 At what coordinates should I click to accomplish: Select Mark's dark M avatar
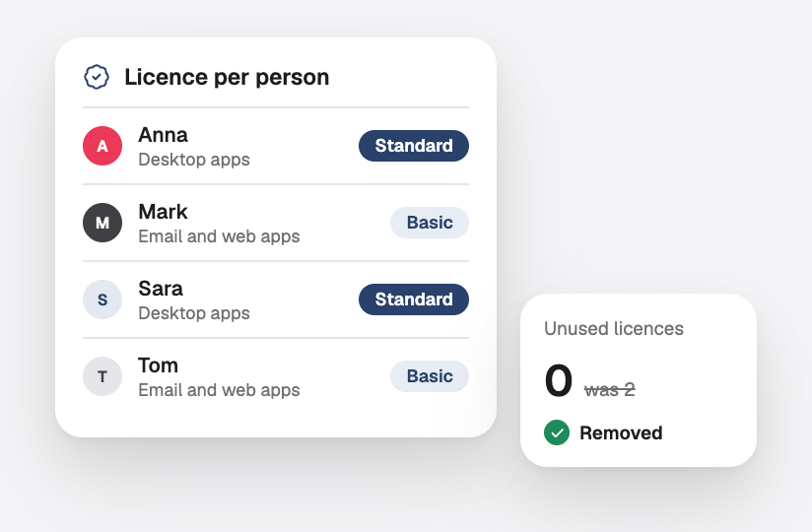(x=102, y=223)
